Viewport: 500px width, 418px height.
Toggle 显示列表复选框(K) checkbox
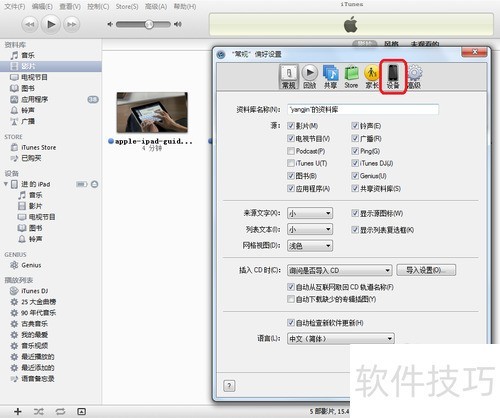[355, 230]
